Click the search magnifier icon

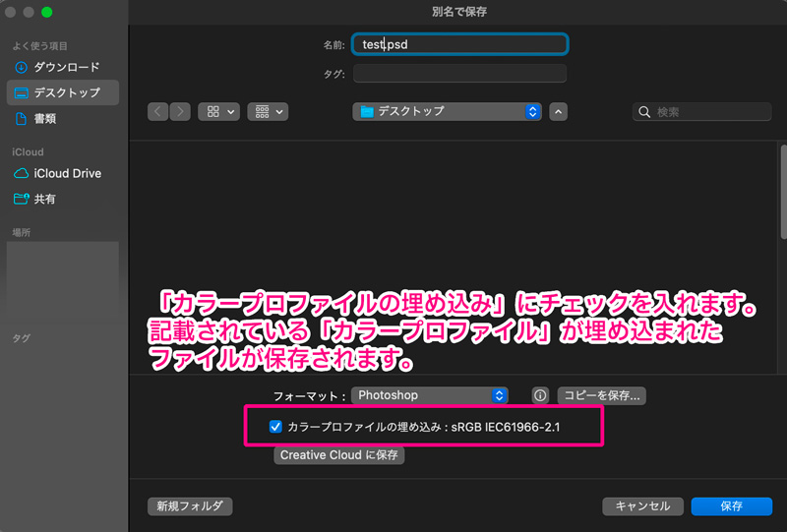pos(645,112)
